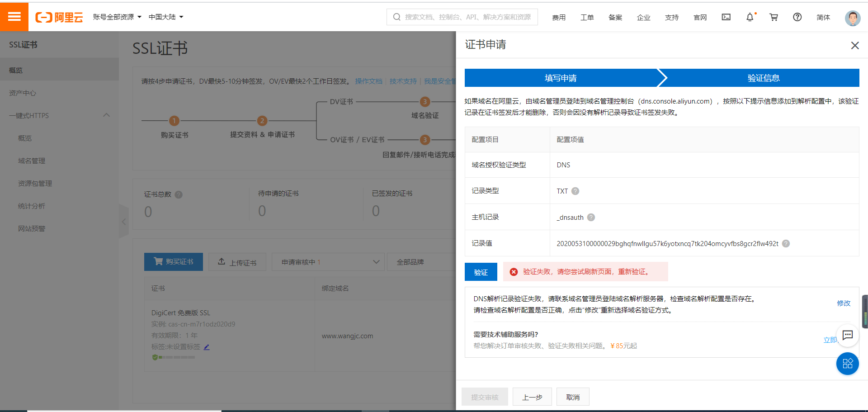868x412 pixels.
Task: Close the 证书申请 panel
Action: pos(855,45)
